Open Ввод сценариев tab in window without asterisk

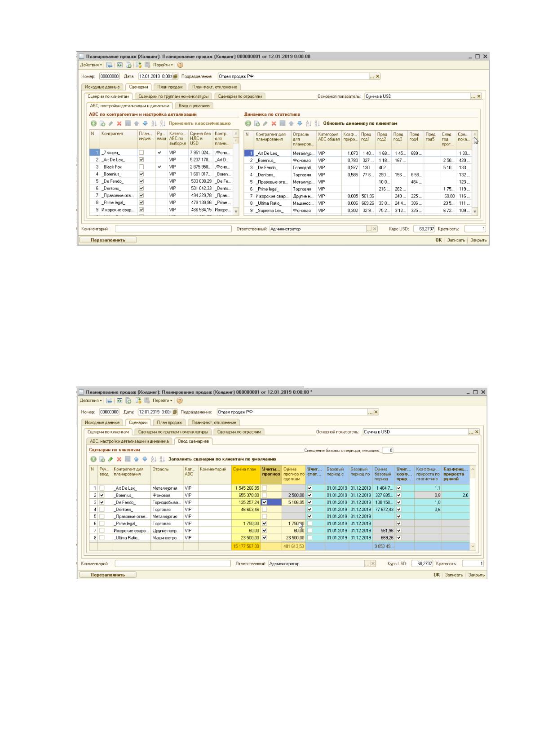[x=194, y=106]
